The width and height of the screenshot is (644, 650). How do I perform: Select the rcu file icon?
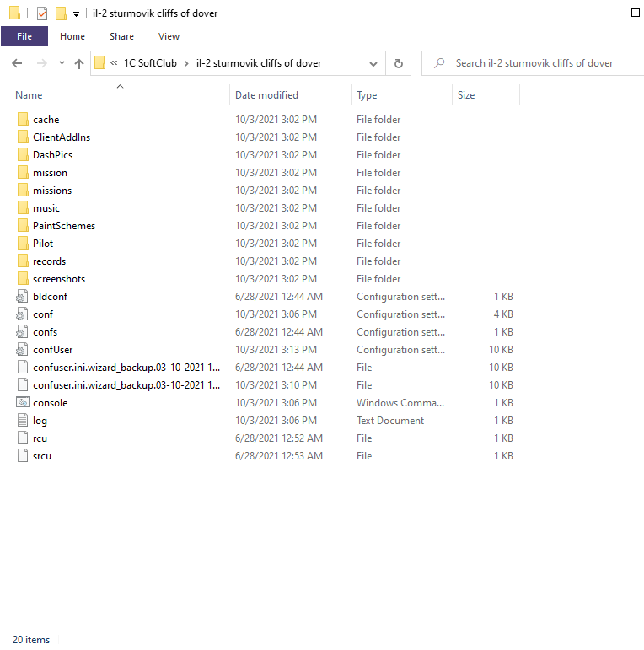pyautogui.click(x=23, y=438)
